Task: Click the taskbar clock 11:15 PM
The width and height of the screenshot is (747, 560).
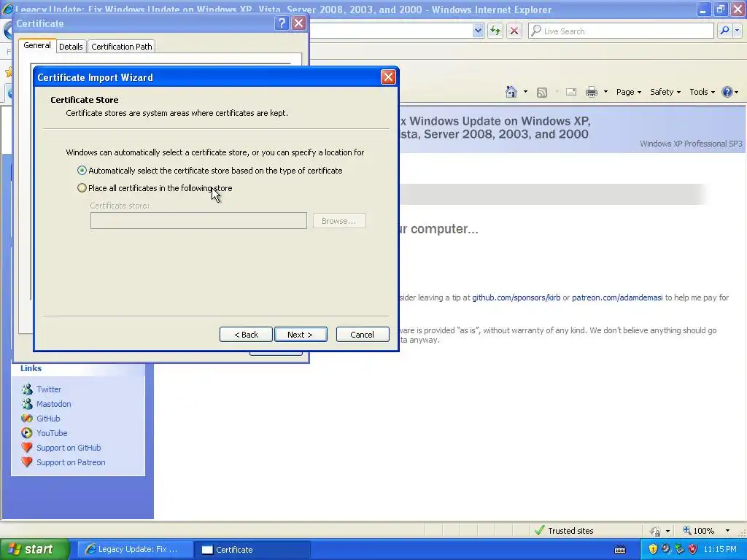Action: tap(720, 550)
